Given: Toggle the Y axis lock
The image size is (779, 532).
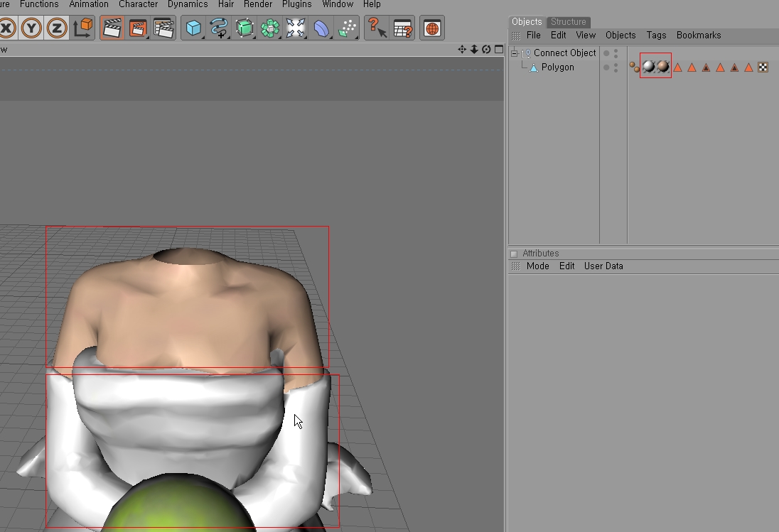Looking at the screenshot, I should click(x=31, y=28).
